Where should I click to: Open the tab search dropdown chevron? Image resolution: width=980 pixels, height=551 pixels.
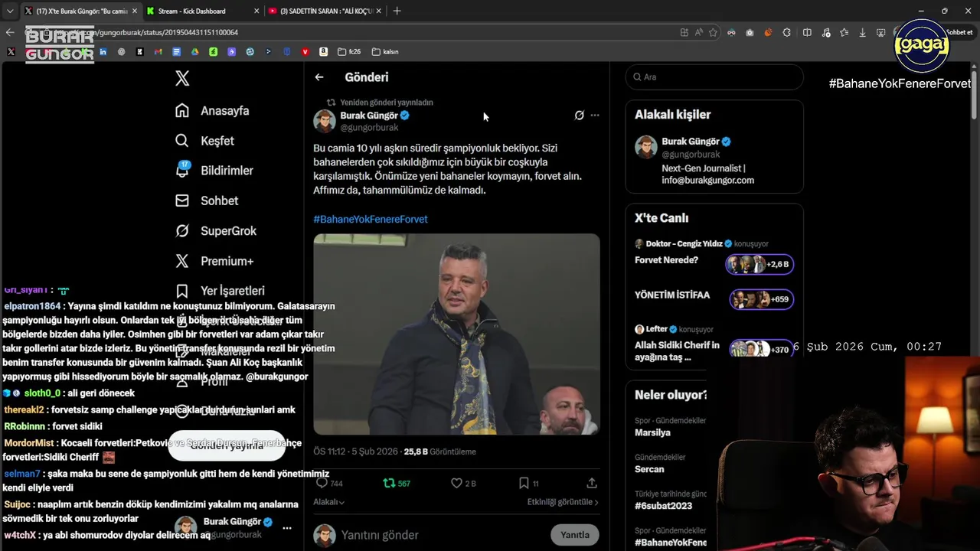[x=10, y=11]
